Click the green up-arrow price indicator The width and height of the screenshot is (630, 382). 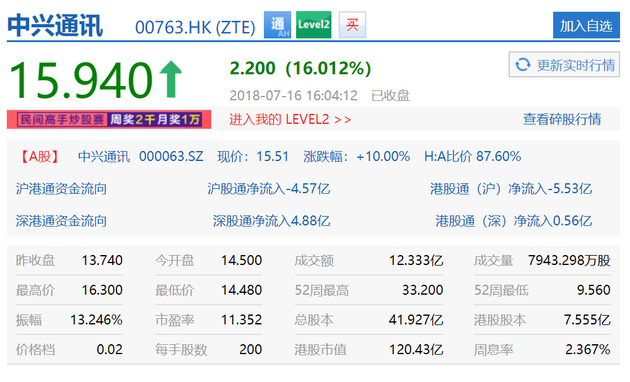pos(171,79)
